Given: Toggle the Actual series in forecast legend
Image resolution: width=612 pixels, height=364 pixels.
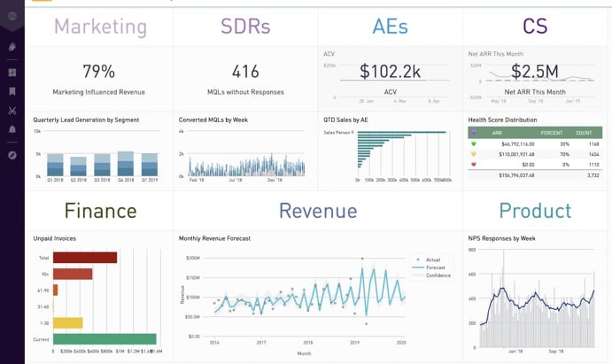Looking at the screenshot, I should click(431, 259).
